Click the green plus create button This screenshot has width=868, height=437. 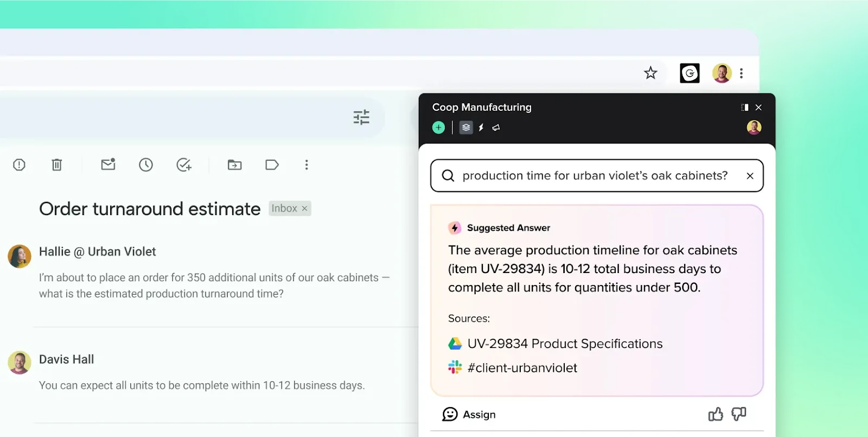(438, 128)
